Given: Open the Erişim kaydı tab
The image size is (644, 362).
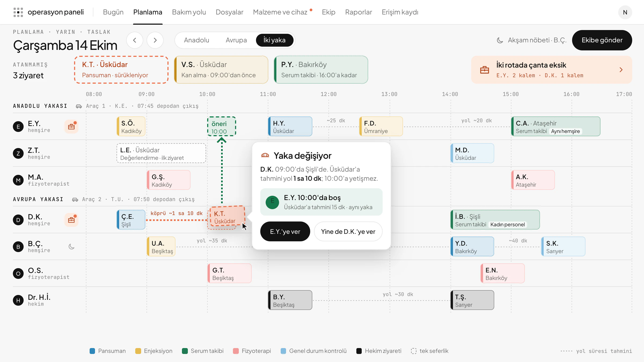Looking at the screenshot, I should click(x=400, y=12).
